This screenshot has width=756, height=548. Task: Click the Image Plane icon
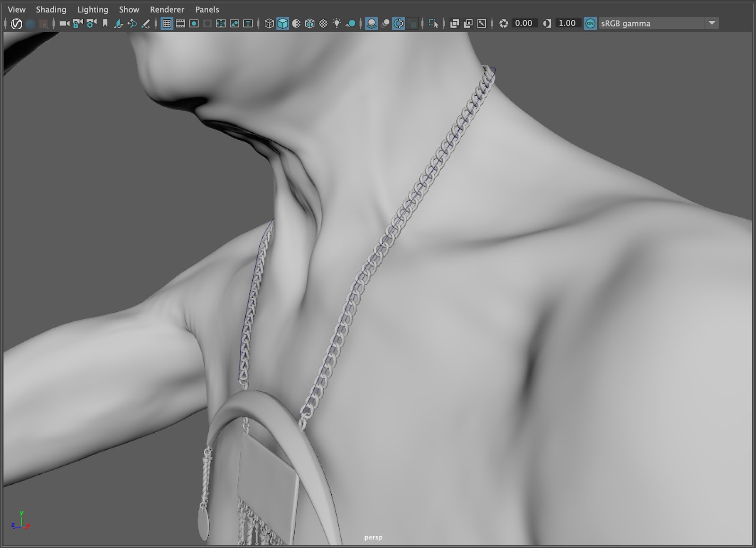(119, 23)
